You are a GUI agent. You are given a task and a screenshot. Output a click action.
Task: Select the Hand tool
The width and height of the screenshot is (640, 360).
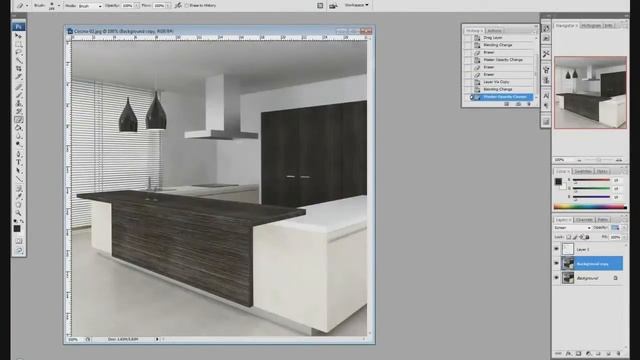(18, 205)
